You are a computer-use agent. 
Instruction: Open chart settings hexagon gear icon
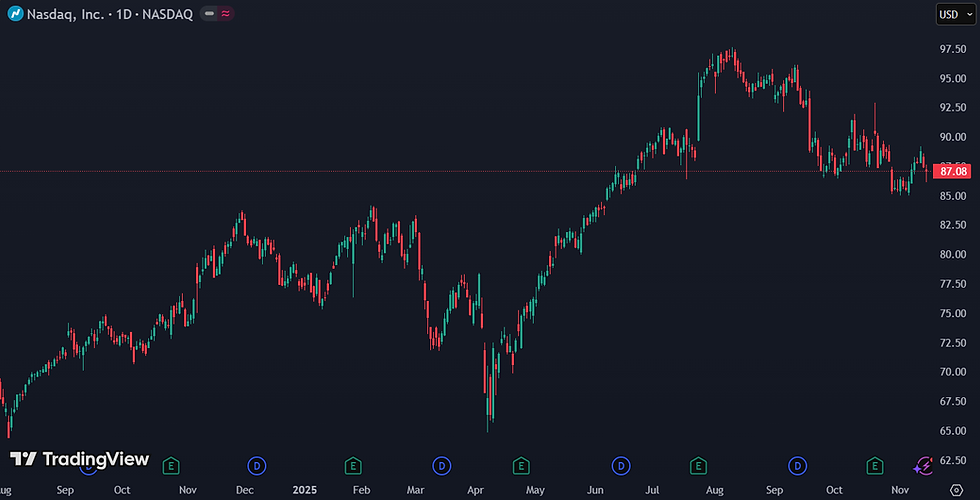click(x=956, y=489)
